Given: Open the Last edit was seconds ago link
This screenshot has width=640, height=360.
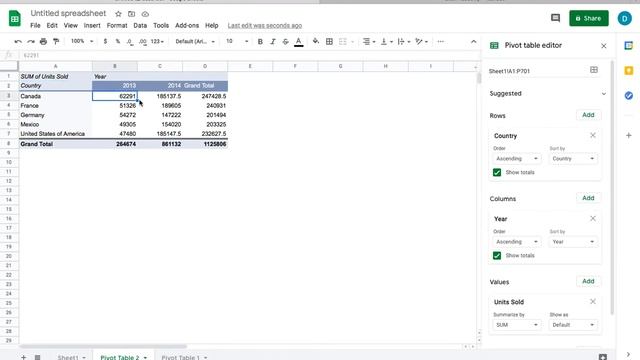Looking at the screenshot, I should pyautogui.click(x=264, y=25).
